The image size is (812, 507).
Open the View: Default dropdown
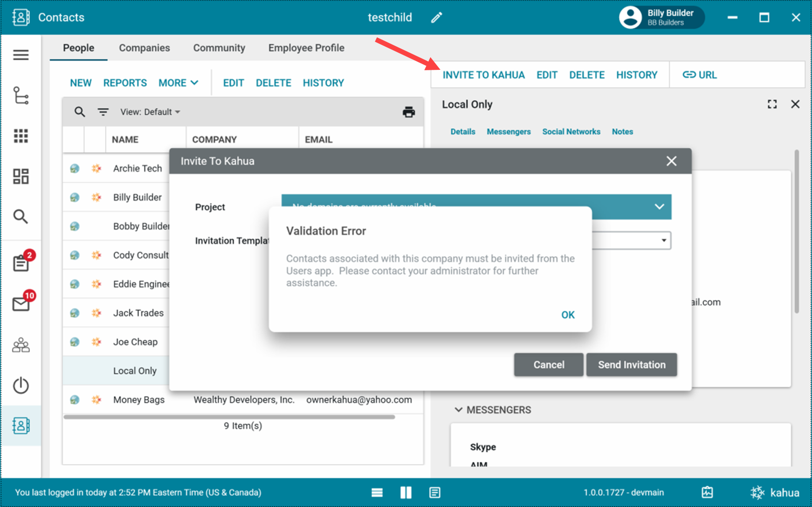click(x=150, y=112)
